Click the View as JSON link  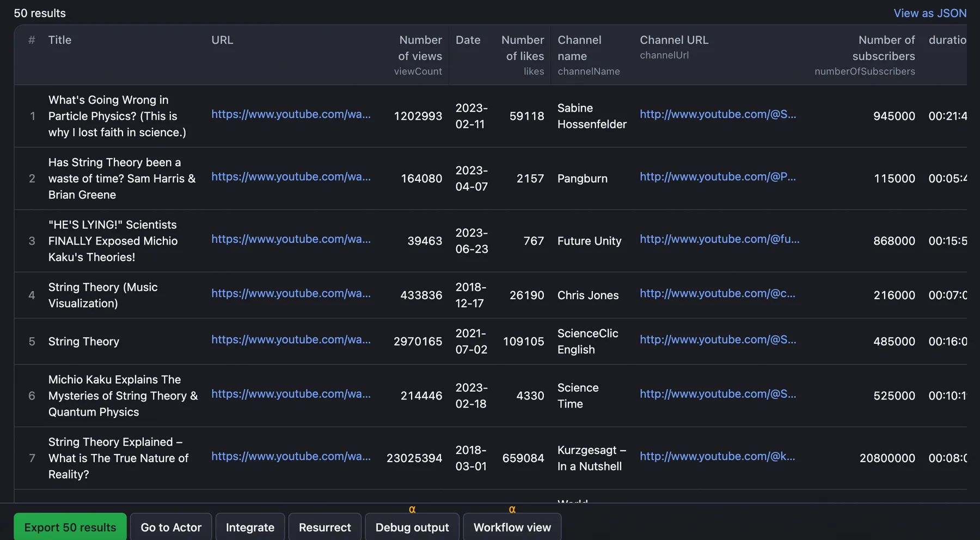click(930, 13)
